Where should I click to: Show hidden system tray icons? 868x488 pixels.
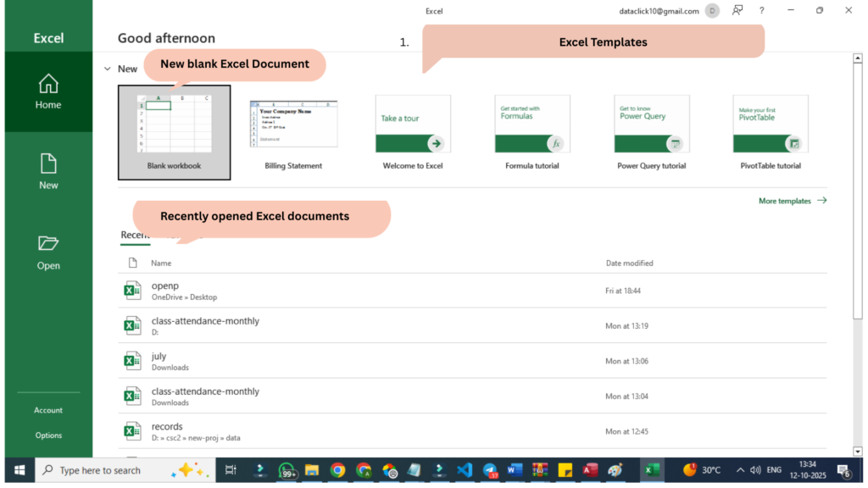pos(740,470)
